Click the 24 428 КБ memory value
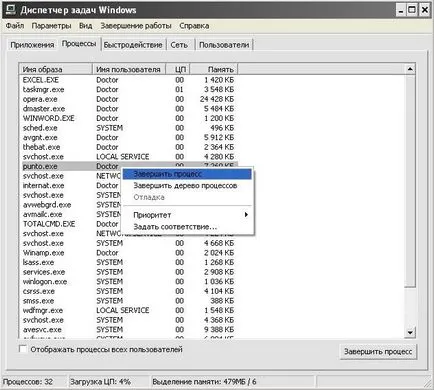Screen dimensions: 434x390 [x=217, y=99]
